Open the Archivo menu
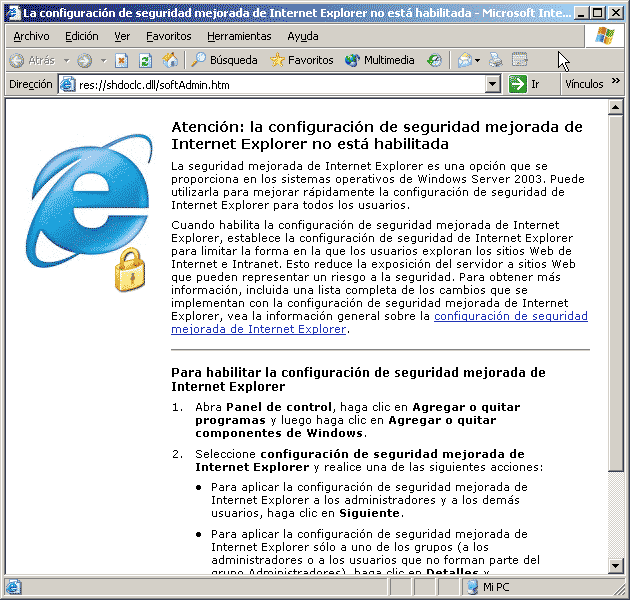Image resolution: width=630 pixels, height=600 pixels. click(31, 36)
